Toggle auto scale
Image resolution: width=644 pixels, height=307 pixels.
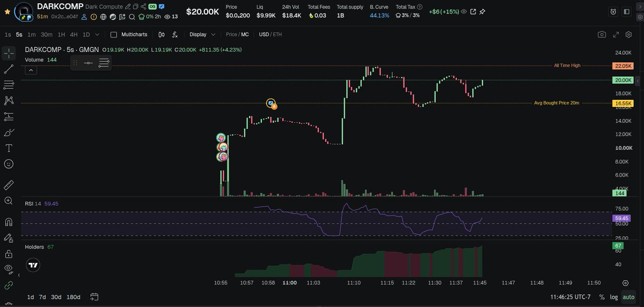tap(628, 297)
